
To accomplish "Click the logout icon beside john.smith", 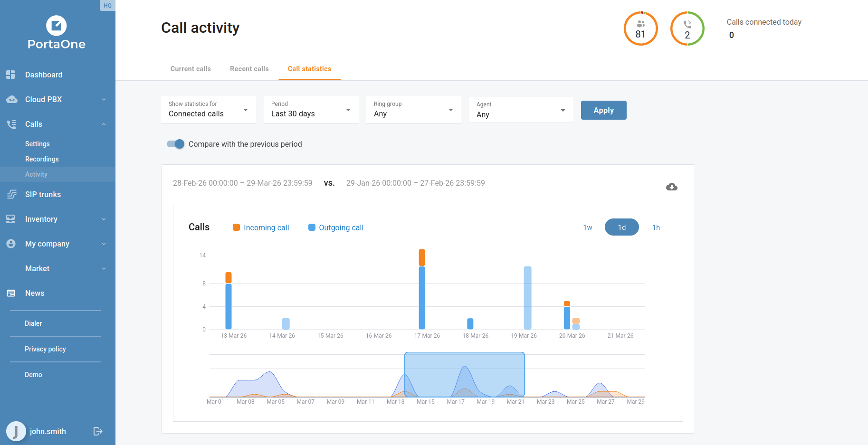I will pos(98,431).
